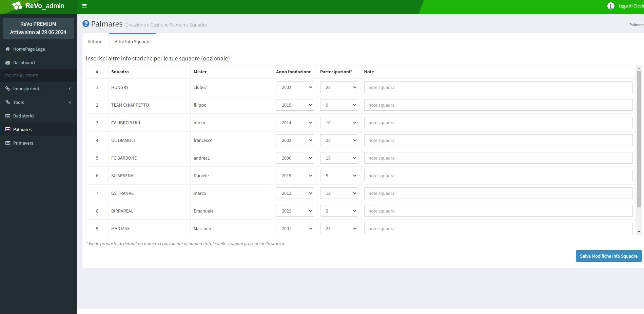Image resolution: width=644 pixels, height=314 pixels.
Task: Open TEAM CHIAPPETTO's Partecipazioni dropdown
Action: pyautogui.click(x=339, y=105)
